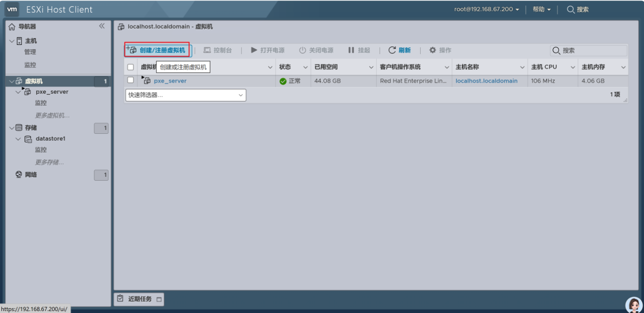This screenshot has width=644, height=313.
Task: Select the Network item in navigator
Action: (x=31, y=174)
